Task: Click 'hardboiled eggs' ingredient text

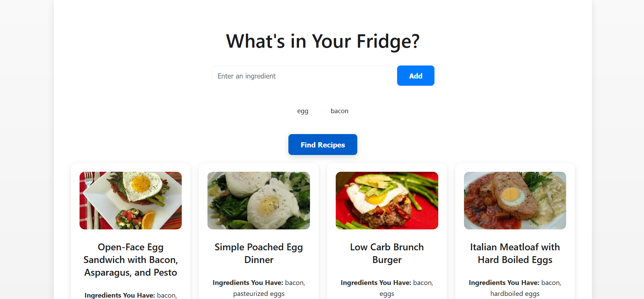Action: (x=515, y=294)
